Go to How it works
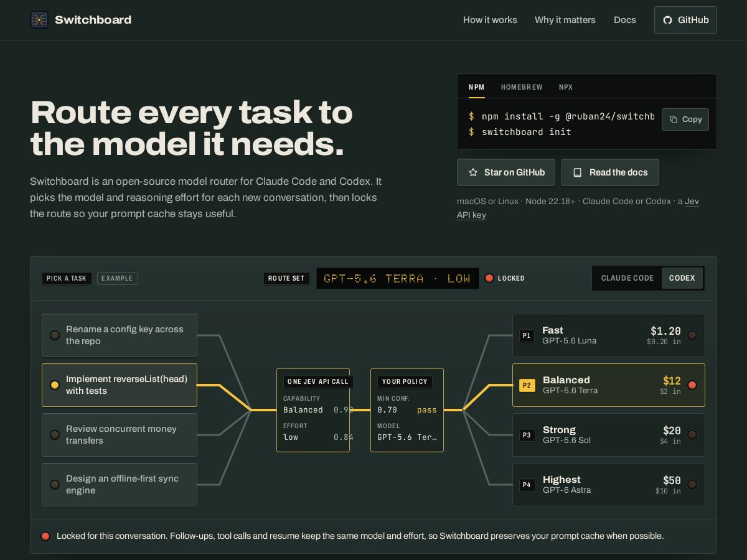This screenshot has width=747, height=560. pos(490,20)
